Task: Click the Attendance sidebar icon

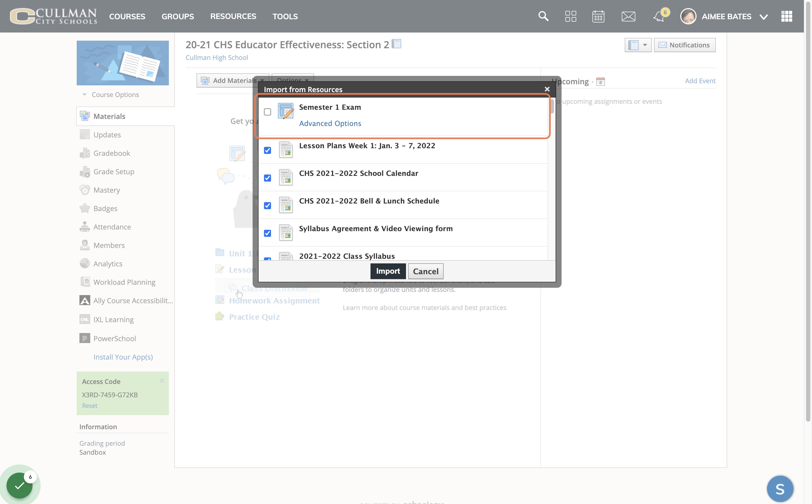Action: pyautogui.click(x=85, y=227)
